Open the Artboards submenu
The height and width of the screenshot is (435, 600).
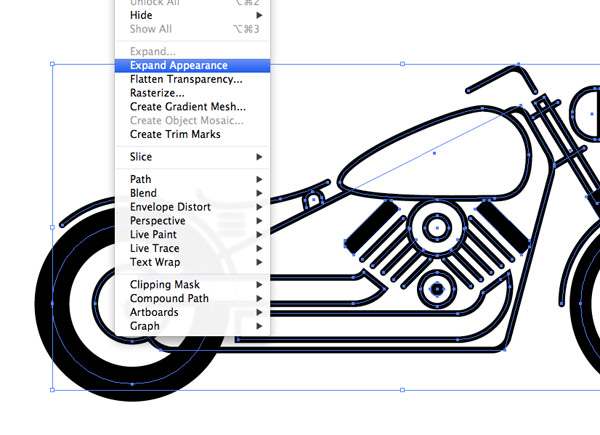tap(192, 312)
